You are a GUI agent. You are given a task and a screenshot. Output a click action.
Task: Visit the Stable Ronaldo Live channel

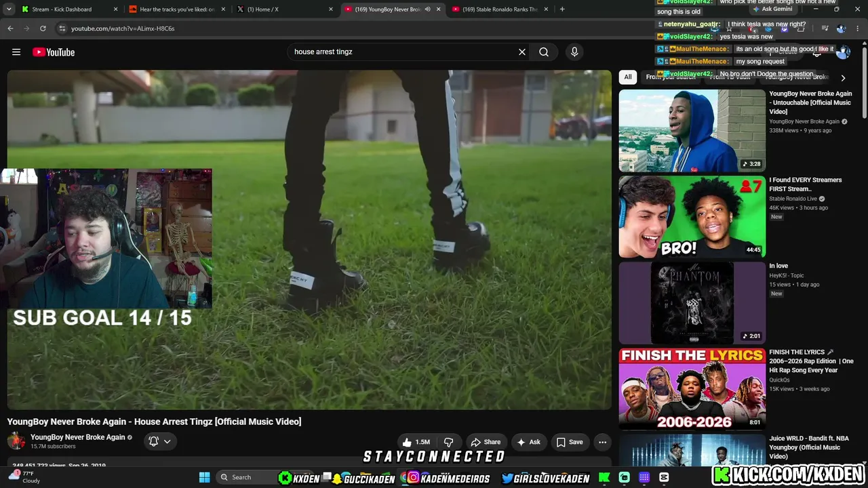(793, 199)
